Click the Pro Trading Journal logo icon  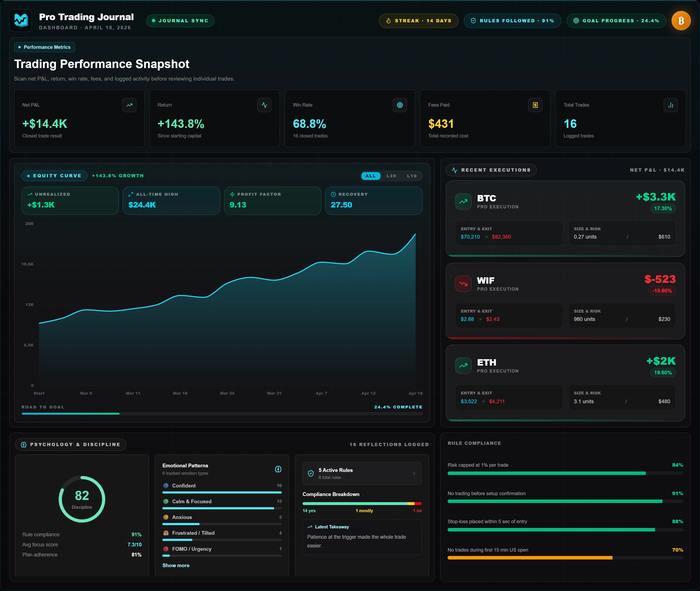(21, 20)
